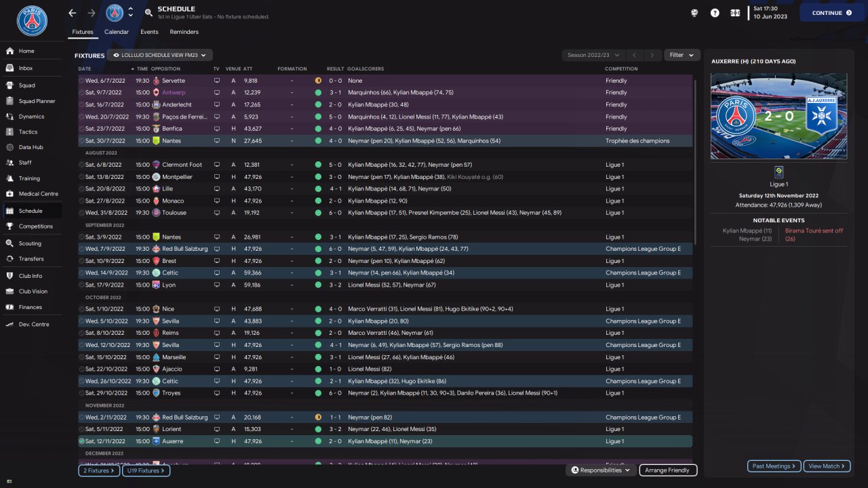Click the Toulouse 6 - 0 result
Viewport: 868px width, 488px height.
[x=335, y=213]
